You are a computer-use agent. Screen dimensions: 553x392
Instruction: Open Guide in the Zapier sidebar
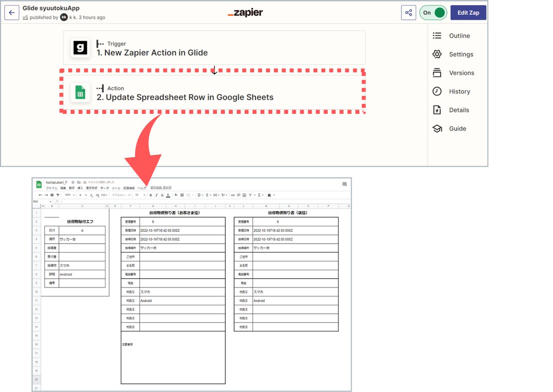pos(449,129)
